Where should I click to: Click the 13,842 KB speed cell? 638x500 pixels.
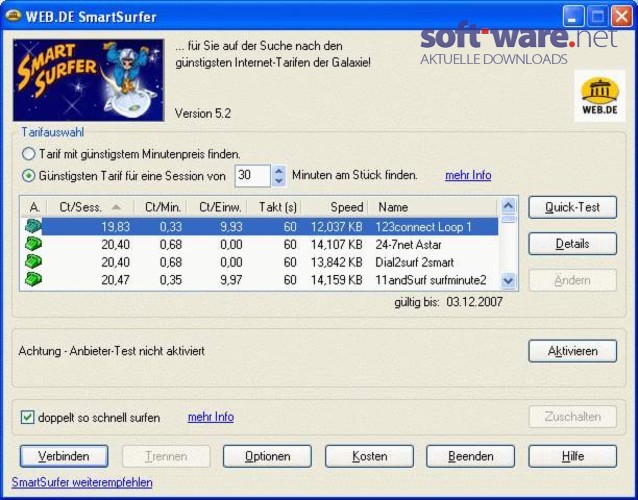coord(336,262)
